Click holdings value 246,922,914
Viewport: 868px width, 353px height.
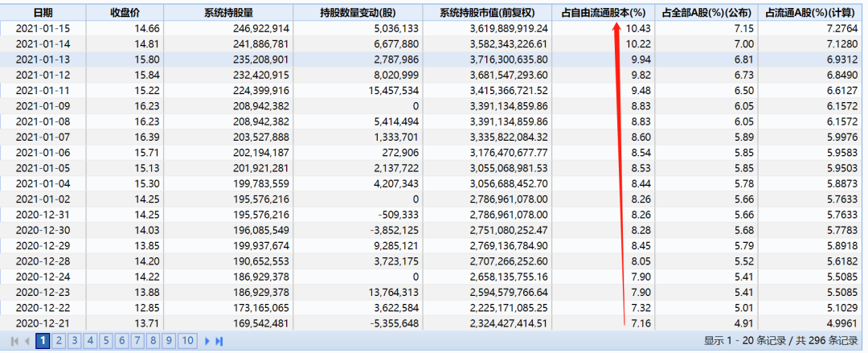(x=261, y=28)
